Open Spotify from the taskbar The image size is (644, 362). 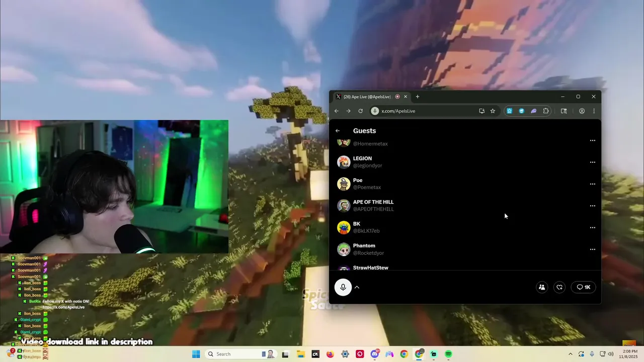[x=448, y=354]
